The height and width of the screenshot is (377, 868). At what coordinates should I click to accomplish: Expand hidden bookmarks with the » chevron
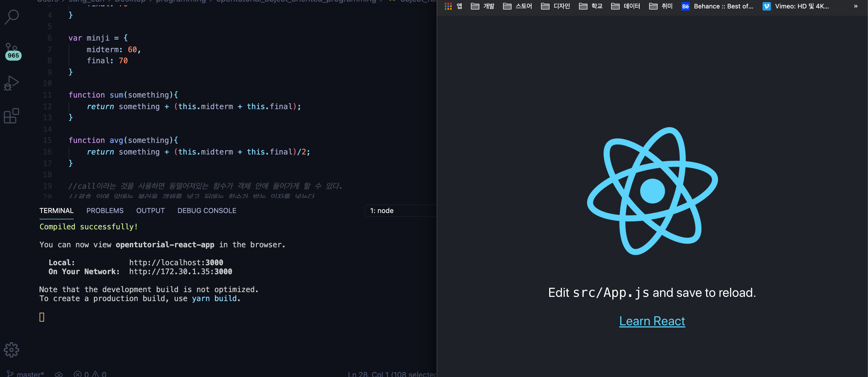click(856, 6)
